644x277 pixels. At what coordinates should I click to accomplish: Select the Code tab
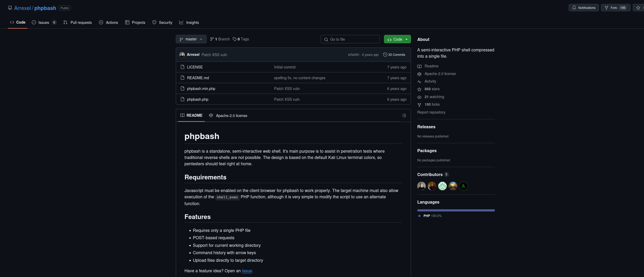pyautogui.click(x=18, y=22)
